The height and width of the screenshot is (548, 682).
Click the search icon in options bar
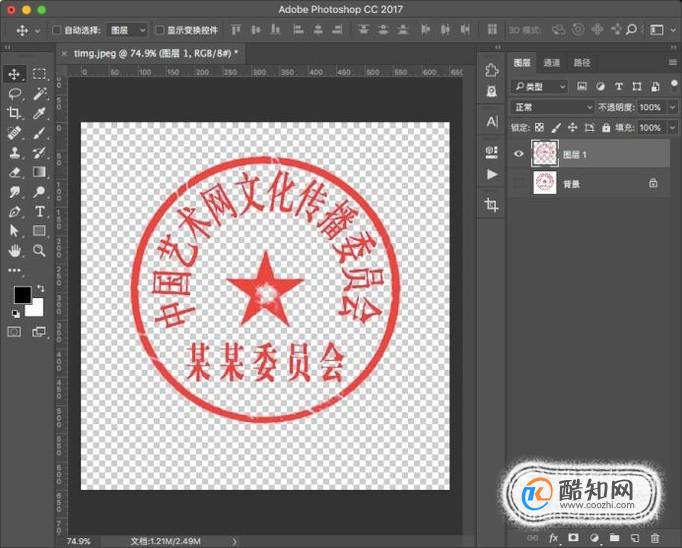tap(631, 30)
